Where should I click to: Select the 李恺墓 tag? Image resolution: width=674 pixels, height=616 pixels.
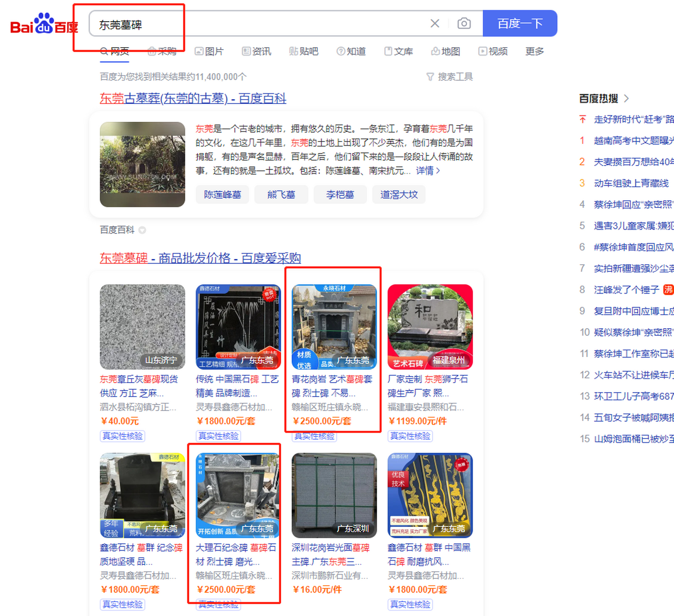coord(340,194)
